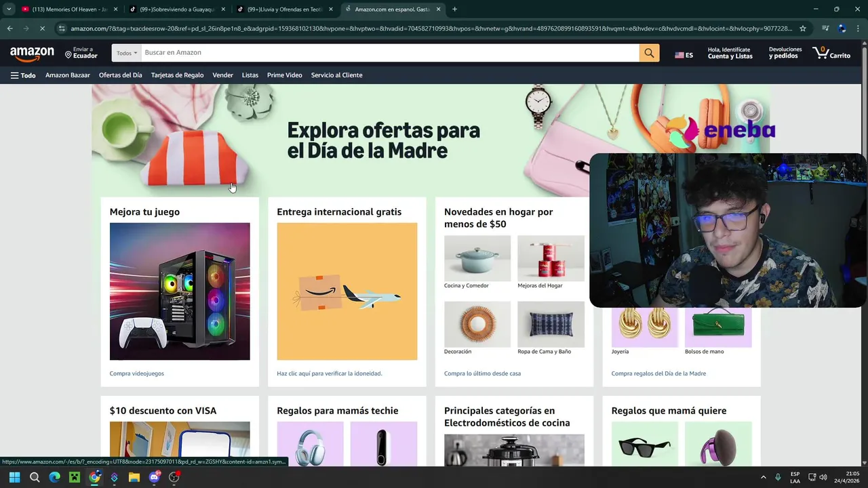Open the ES language selector
868x488 pixels.
click(x=684, y=55)
